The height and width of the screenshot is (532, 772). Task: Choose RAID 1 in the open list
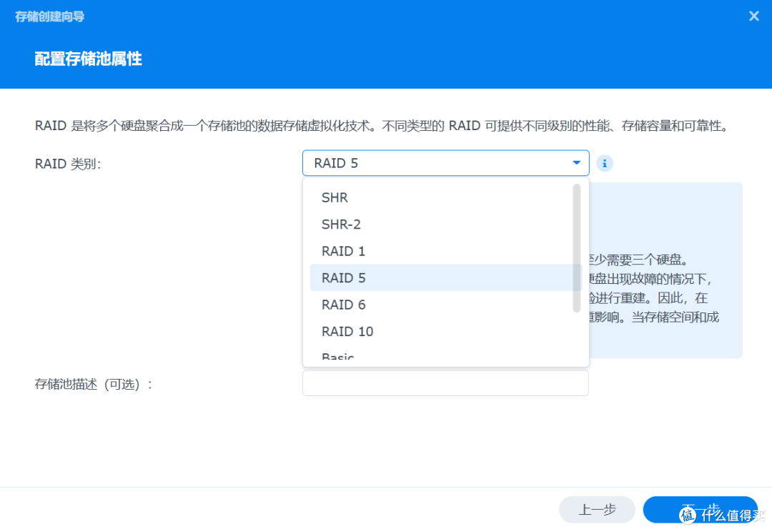343,251
